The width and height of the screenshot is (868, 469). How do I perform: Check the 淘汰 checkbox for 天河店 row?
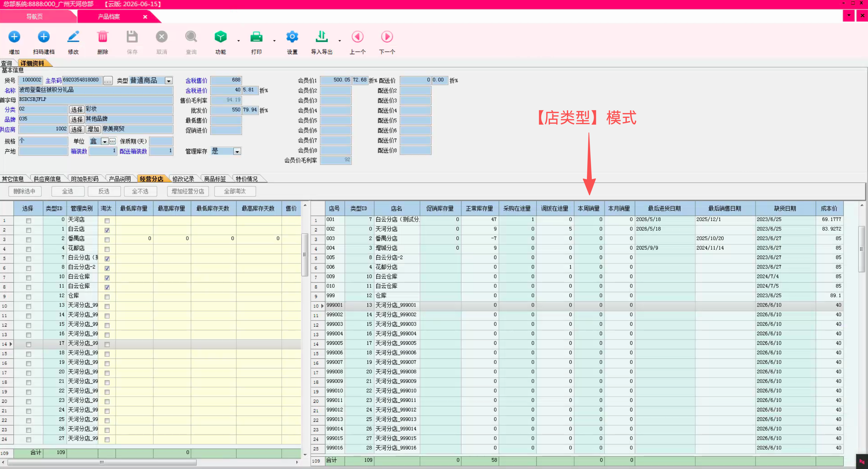[107, 221]
